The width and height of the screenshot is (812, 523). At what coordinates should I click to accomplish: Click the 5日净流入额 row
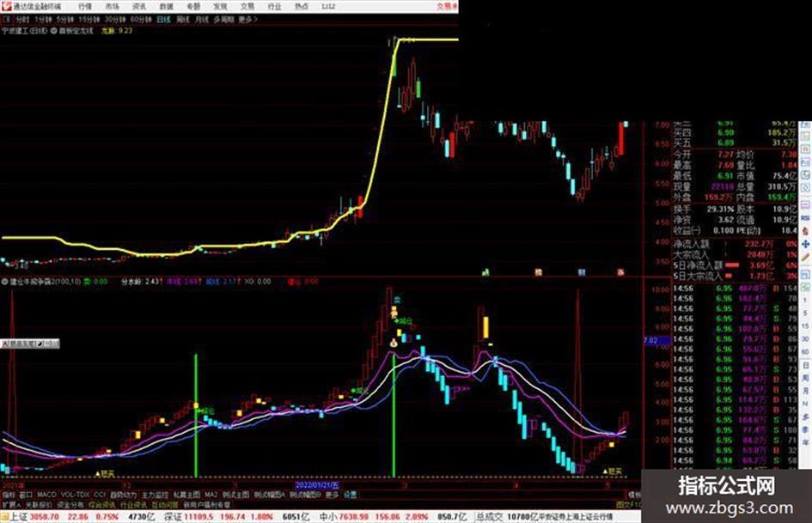[736, 265]
